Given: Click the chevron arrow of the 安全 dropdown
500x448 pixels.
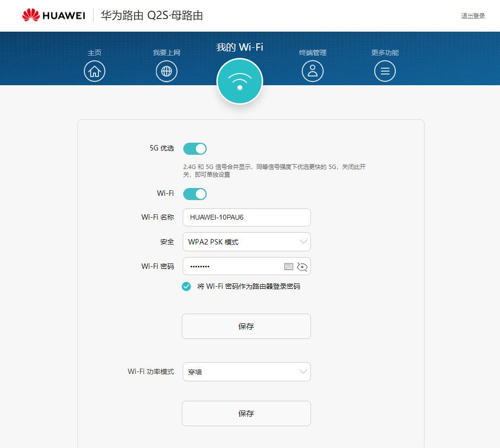Looking at the screenshot, I should (x=303, y=242).
